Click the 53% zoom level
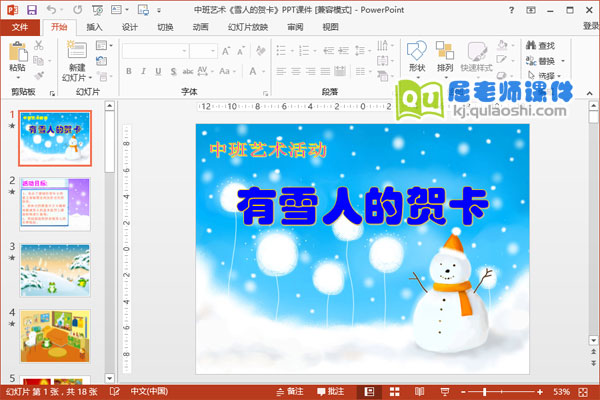 tap(561, 392)
